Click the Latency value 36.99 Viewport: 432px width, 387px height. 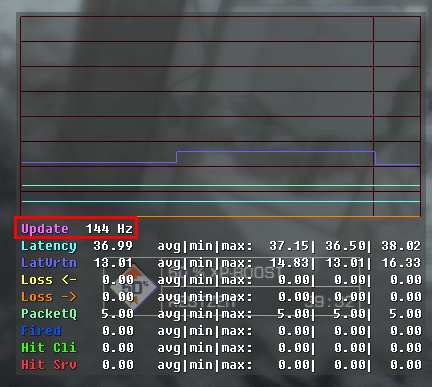tap(113, 246)
